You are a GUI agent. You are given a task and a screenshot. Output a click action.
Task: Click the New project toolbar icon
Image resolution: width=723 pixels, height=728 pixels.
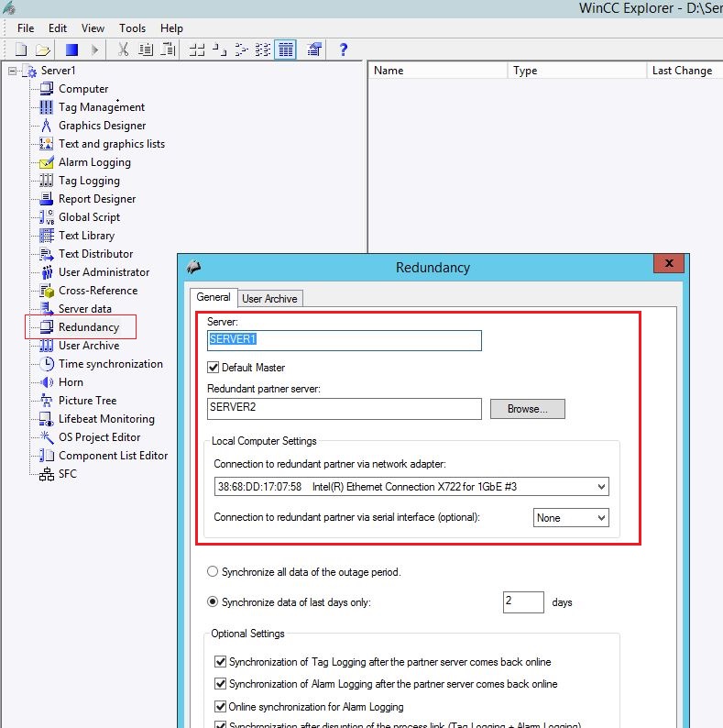21,50
